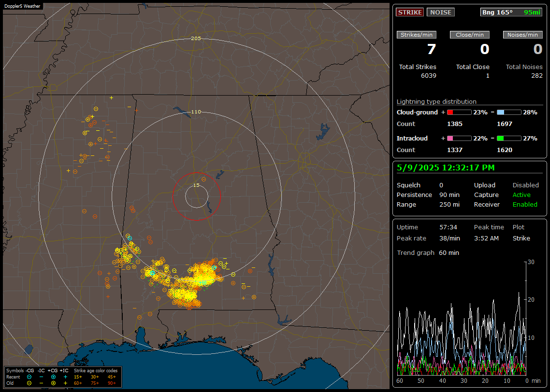Click the Recent -CG symbol in legend
This screenshot has height=392, width=550.
[29, 377]
